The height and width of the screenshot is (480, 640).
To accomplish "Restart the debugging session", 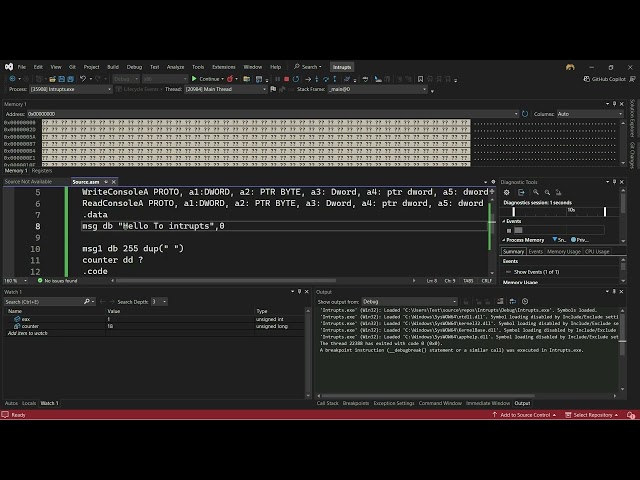I will click(x=296, y=79).
